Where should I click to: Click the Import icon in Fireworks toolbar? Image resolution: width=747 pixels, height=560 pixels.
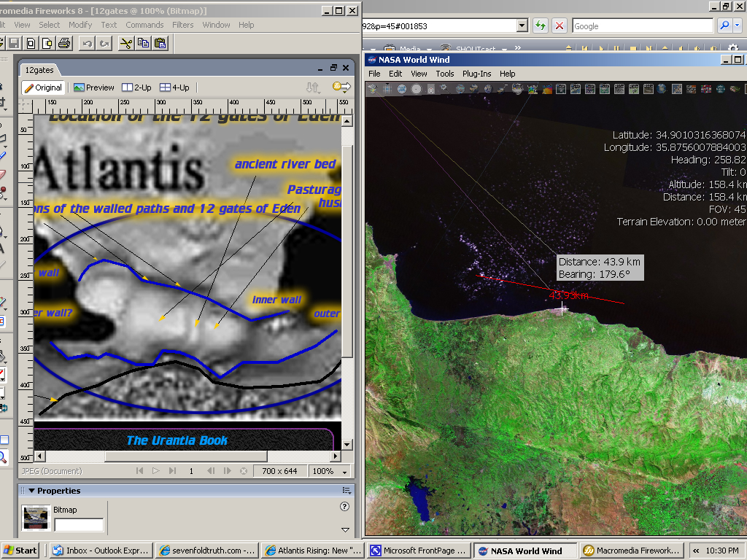click(x=31, y=43)
